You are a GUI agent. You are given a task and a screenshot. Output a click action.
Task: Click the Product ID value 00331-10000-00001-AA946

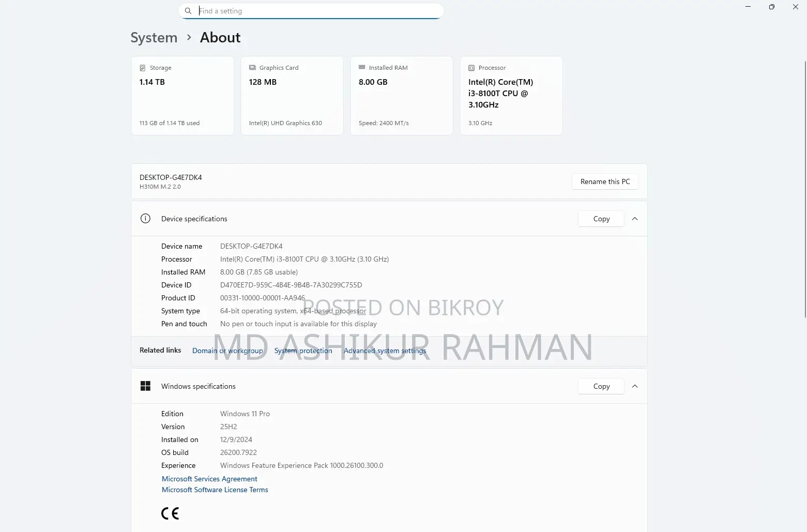[x=263, y=298]
